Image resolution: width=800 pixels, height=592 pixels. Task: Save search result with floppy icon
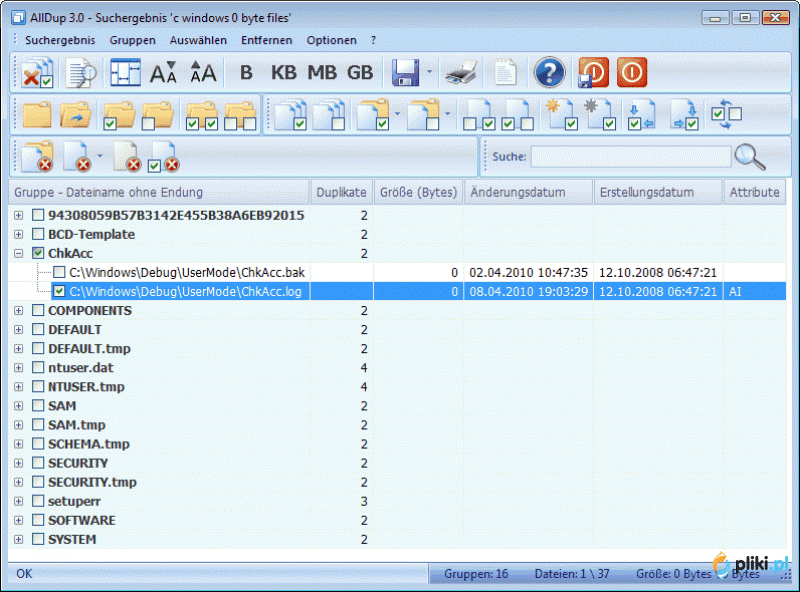pyautogui.click(x=406, y=72)
